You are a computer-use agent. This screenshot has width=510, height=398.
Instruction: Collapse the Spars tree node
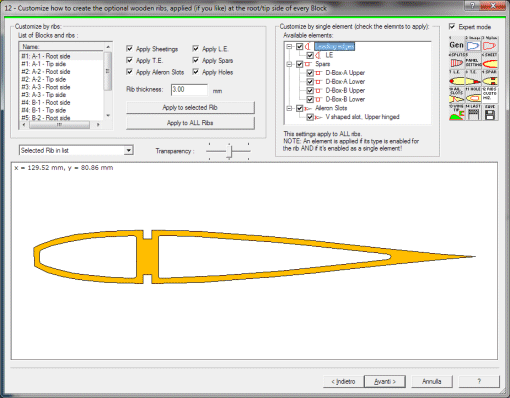[289, 64]
